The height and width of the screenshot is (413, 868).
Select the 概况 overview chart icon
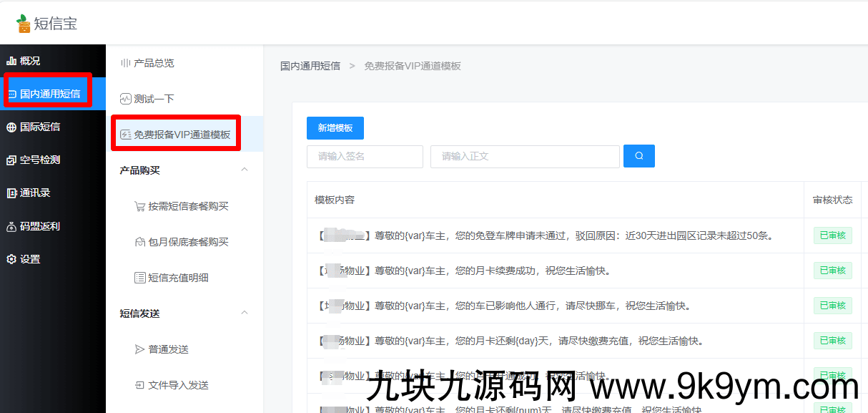point(11,60)
